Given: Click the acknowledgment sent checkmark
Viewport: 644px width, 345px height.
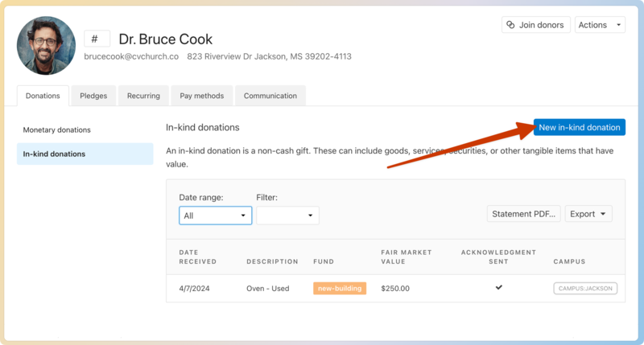Looking at the screenshot, I should [x=498, y=287].
